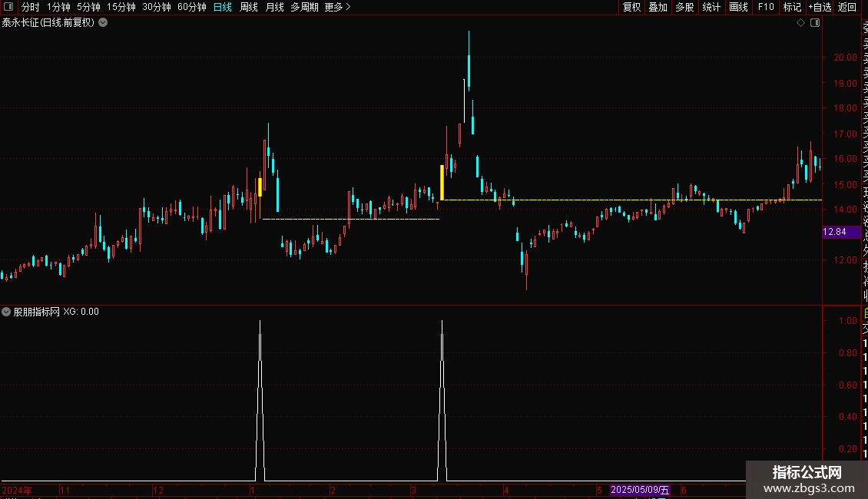
Task: Select the 15分钟 period tab
Action: (x=121, y=7)
